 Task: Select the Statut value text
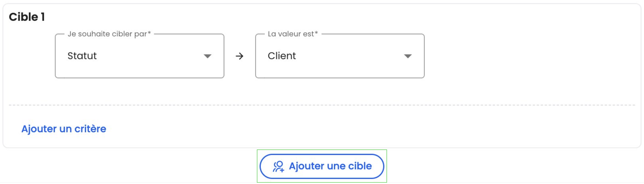(82, 56)
